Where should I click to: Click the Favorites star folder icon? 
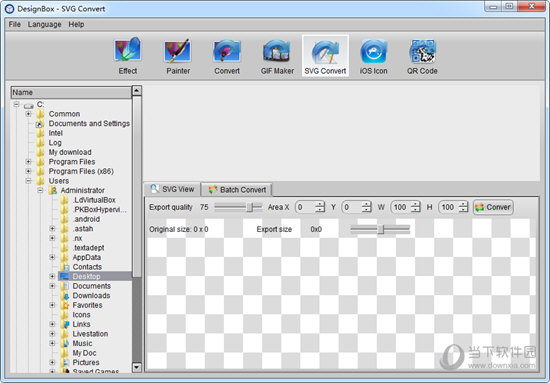click(65, 305)
